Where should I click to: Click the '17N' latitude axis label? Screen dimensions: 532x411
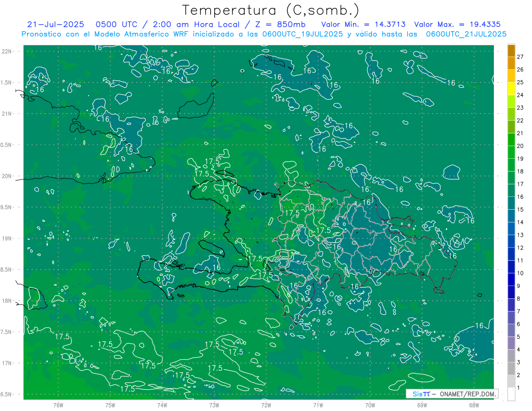tap(7, 363)
